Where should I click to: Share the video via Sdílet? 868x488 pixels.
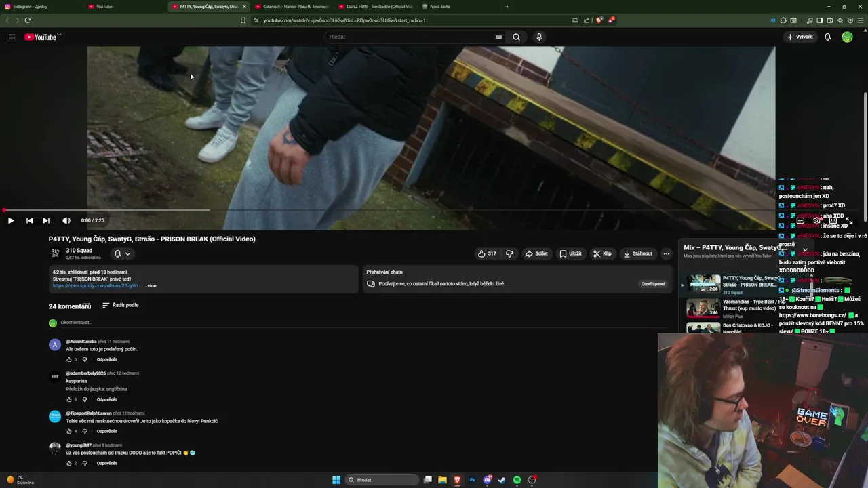click(536, 253)
